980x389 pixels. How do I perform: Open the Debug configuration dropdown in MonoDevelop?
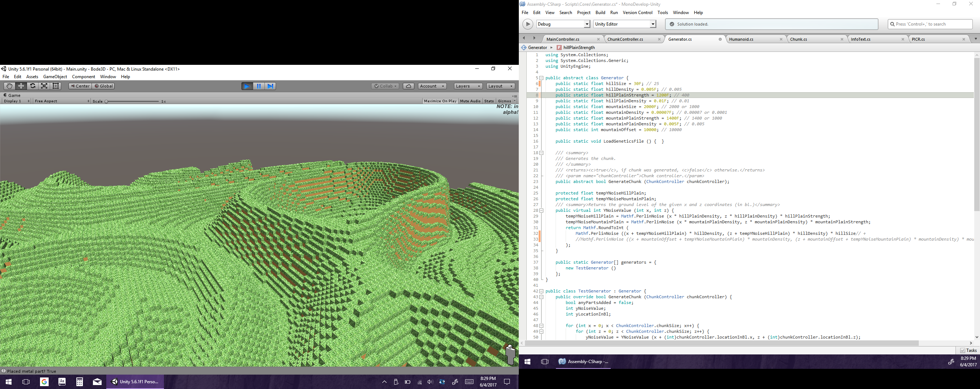click(x=587, y=24)
